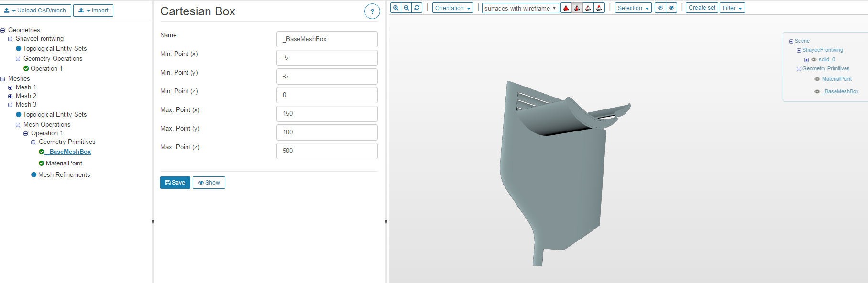Reset the 3D view with refresh icon
The image size is (868, 283).
point(417,8)
